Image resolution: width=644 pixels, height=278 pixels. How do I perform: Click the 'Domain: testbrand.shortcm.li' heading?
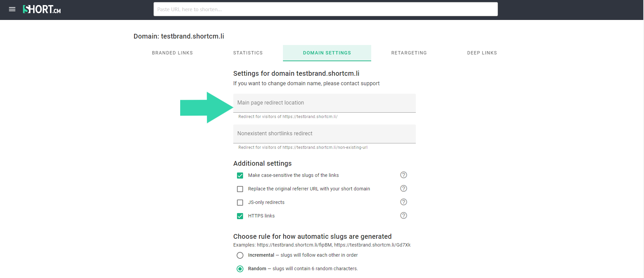179,36
